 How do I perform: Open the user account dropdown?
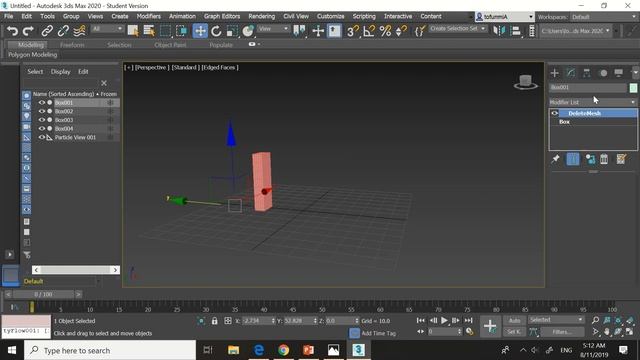pyautogui.click(x=504, y=17)
